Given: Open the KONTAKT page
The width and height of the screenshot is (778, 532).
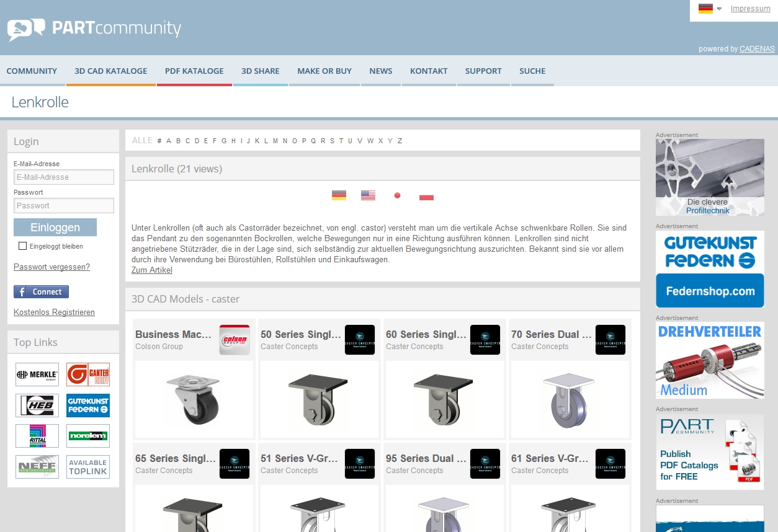Looking at the screenshot, I should 429,71.
